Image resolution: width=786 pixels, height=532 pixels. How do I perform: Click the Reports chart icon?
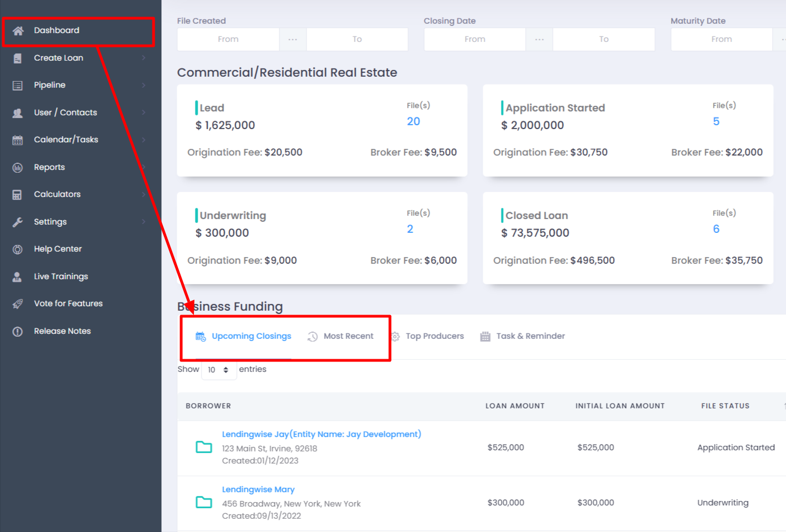click(x=18, y=168)
